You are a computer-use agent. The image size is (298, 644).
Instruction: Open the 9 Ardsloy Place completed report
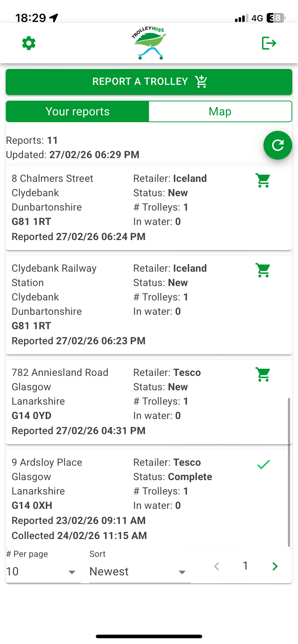pos(108,499)
